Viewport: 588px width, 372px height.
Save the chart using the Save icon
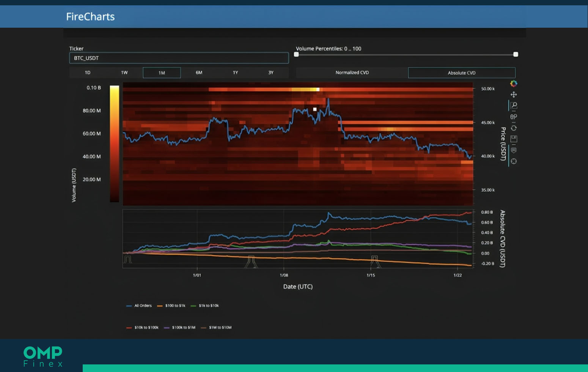pos(514,139)
